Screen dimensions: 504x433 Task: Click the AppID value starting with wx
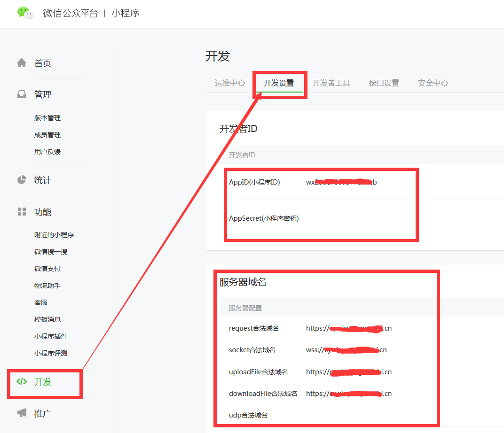341,182
